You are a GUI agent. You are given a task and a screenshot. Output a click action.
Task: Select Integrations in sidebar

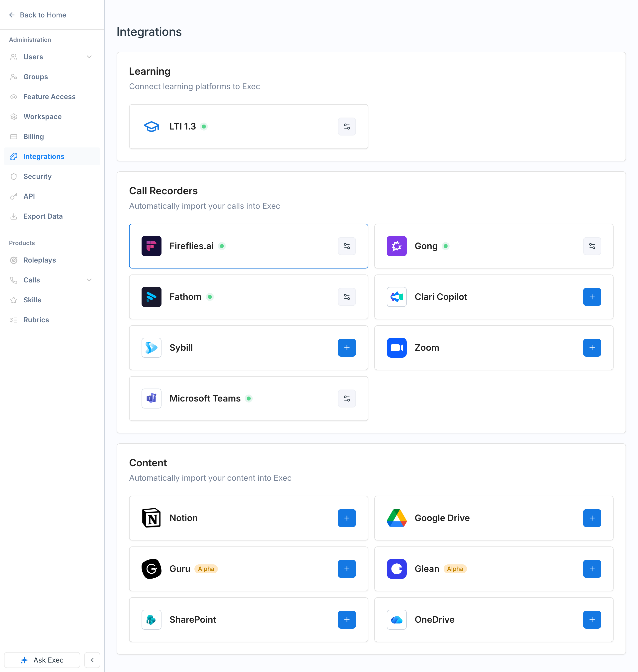(x=52, y=157)
